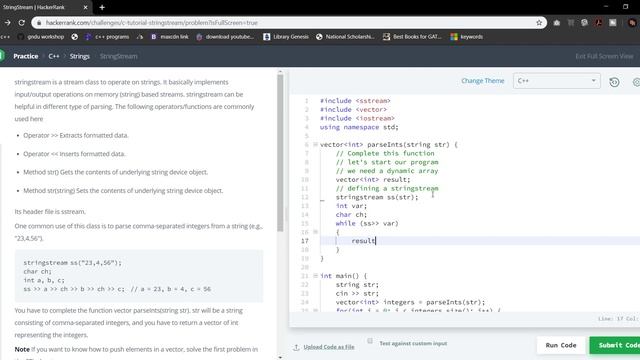Go to the Practice breadcrumb

click(25, 56)
